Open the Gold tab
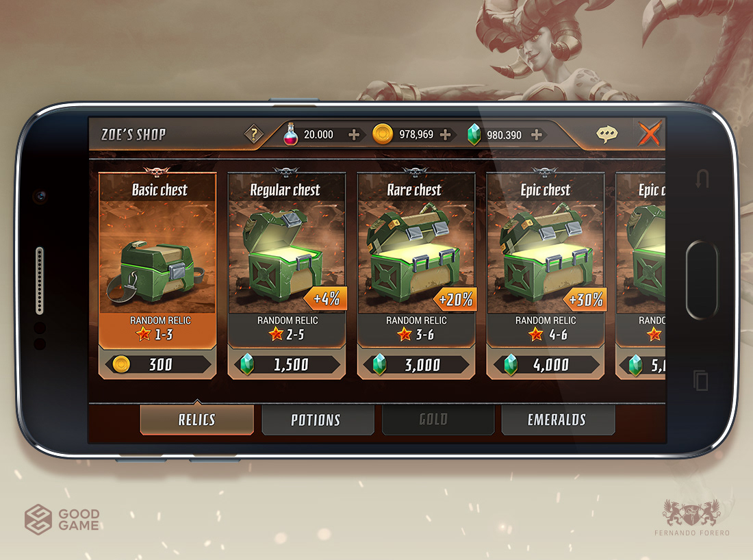Viewport: 753px width, 560px height. click(x=433, y=420)
